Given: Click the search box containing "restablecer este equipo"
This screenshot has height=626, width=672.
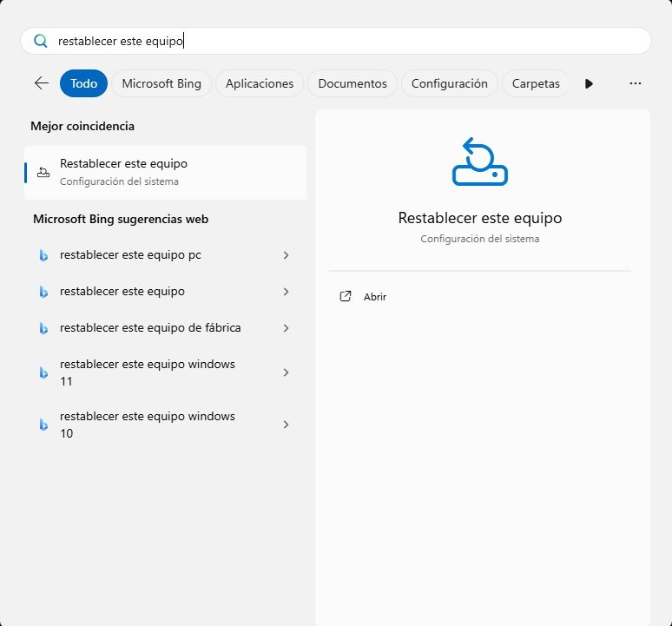Looking at the screenshot, I should (336, 41).
